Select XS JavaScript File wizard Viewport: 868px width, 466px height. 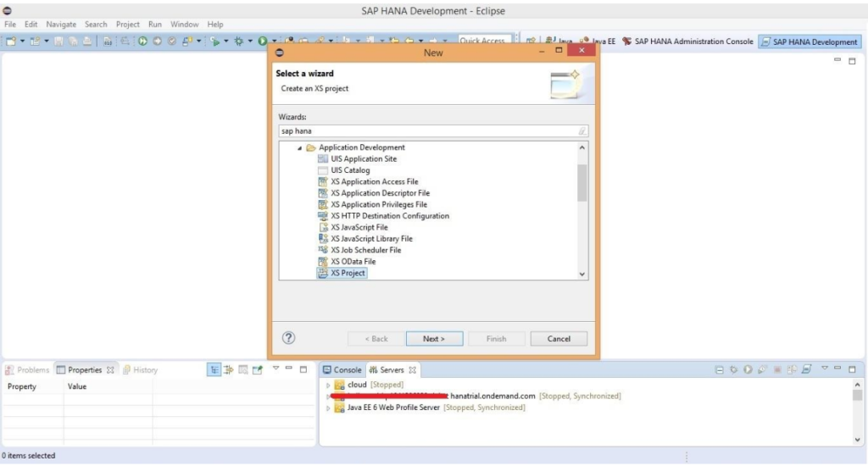(359, 227)
